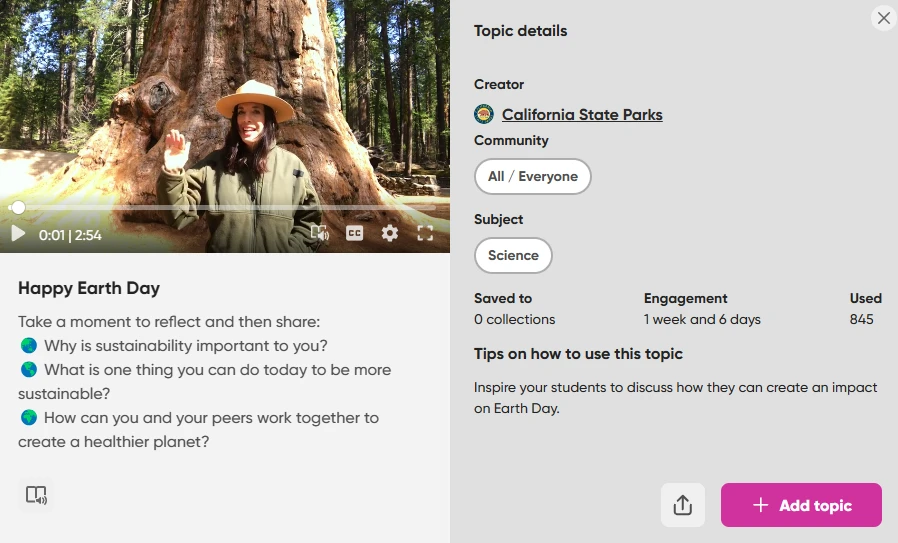Open California State Parks creator link
The width and height of the screenshot is (898, 543).
582,115
